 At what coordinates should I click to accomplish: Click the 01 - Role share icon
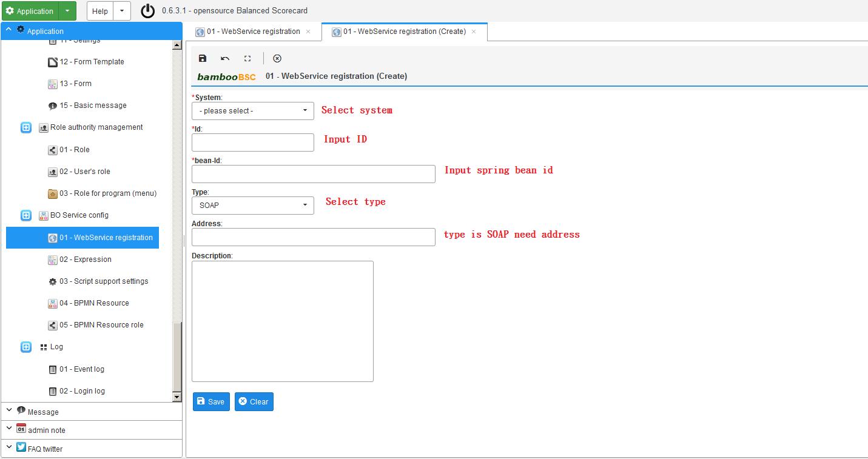tap(53, 150)
